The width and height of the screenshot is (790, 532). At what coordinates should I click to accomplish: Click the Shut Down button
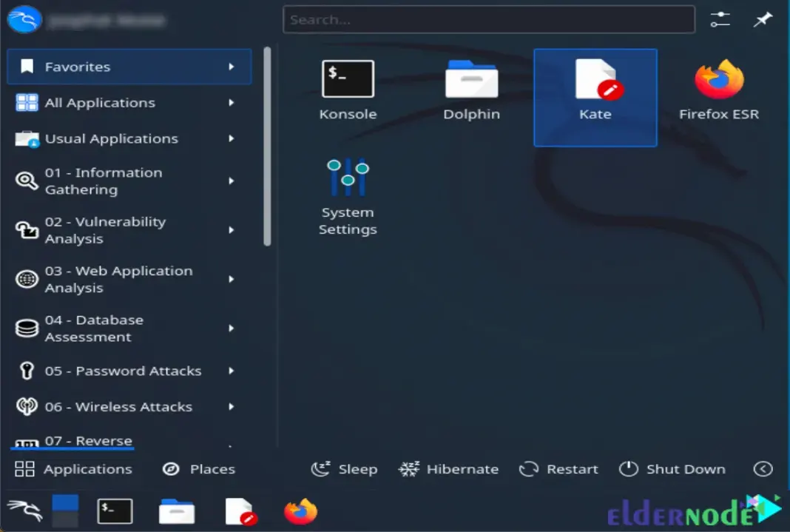(x=672, y=469)
